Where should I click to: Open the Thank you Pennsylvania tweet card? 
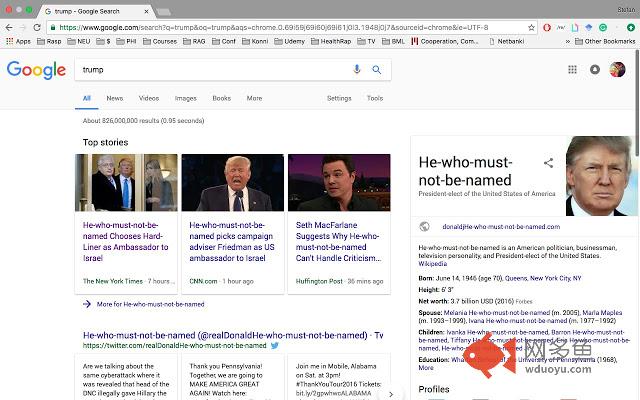click(232, 378)
